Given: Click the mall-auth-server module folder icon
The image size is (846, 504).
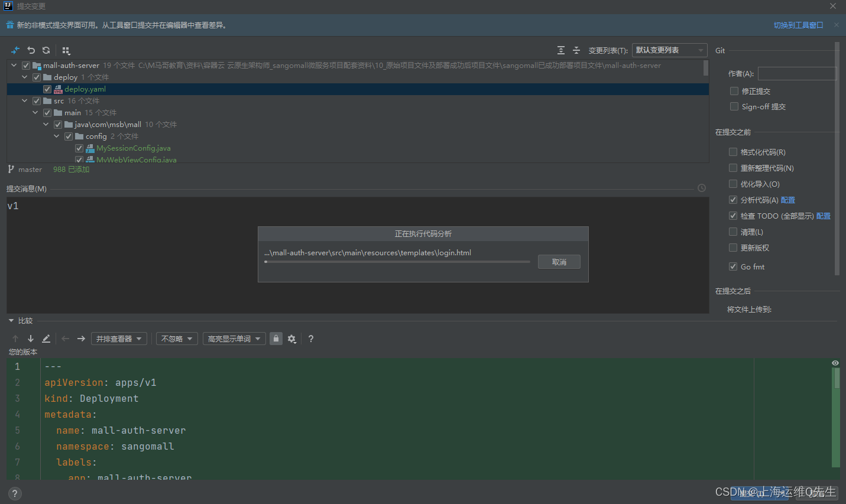Looking at the screenshot, I should click(x=37, y=66).
